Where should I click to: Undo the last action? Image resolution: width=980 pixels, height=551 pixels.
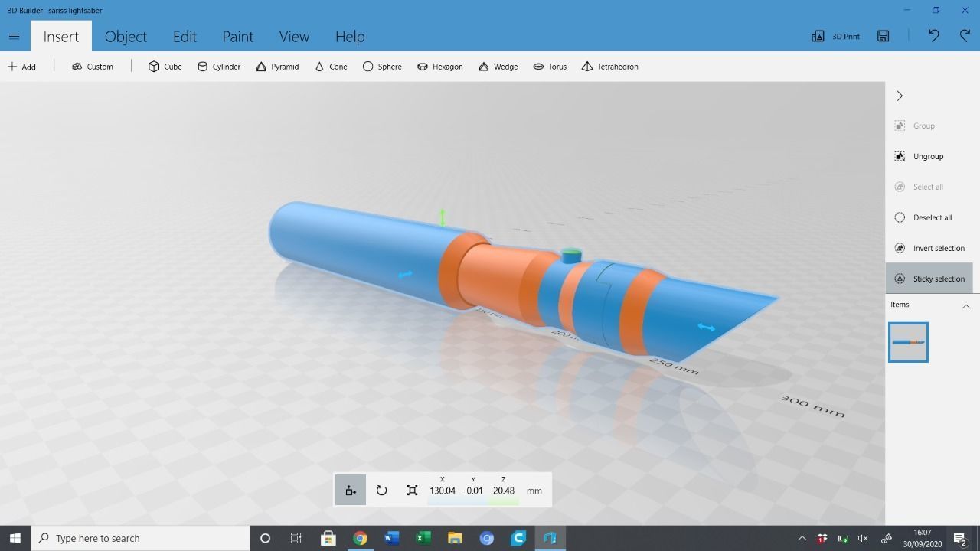(x=933, y=36)
